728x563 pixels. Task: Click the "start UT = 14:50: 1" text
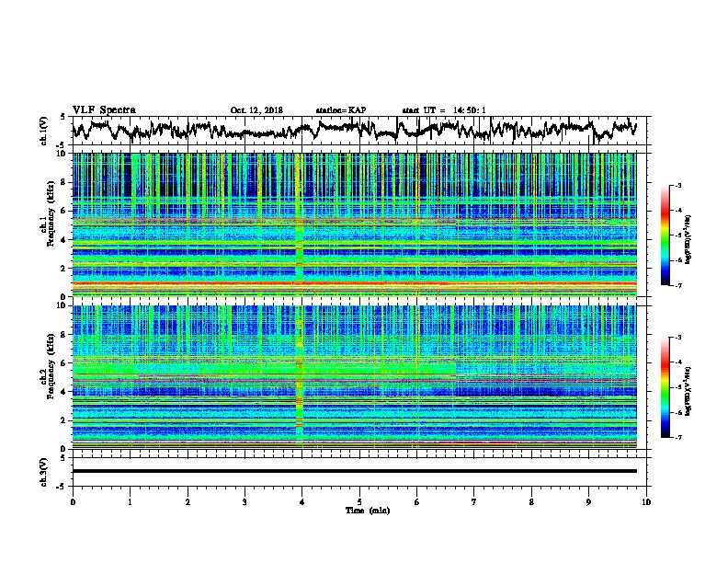point(444,110)
